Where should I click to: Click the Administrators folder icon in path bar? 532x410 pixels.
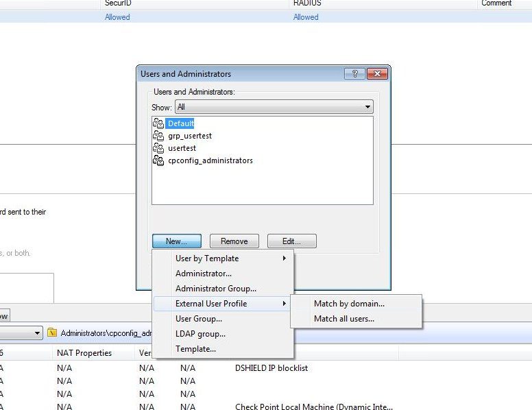pos(52,333)
